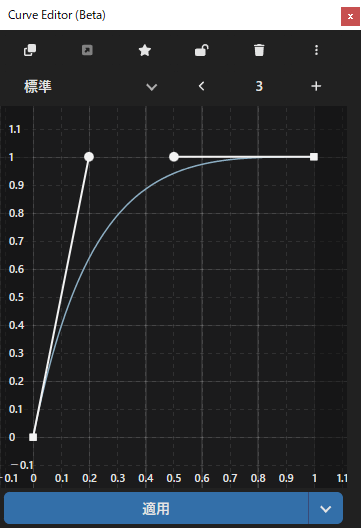
Task: Select second bezier handle near 0.5
Action: 174,157
